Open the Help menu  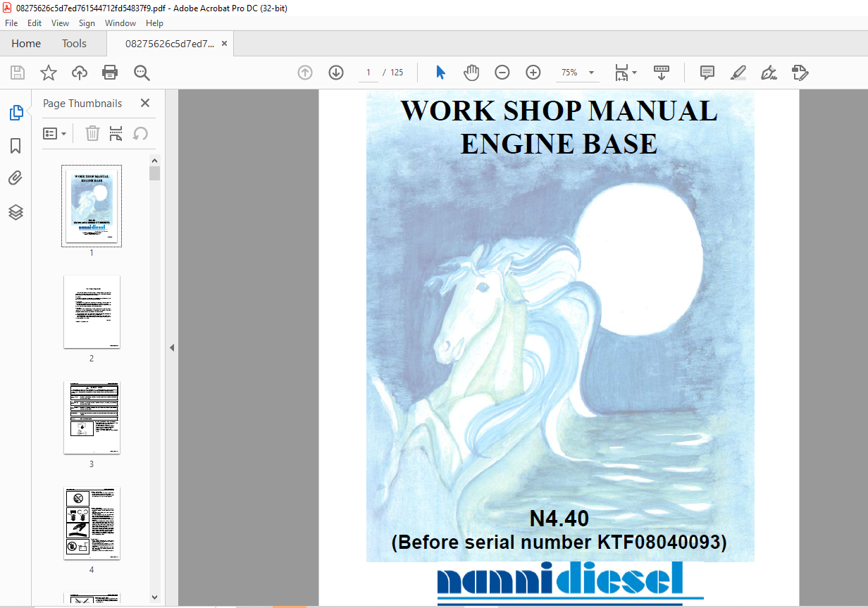(x=154, y=23)
